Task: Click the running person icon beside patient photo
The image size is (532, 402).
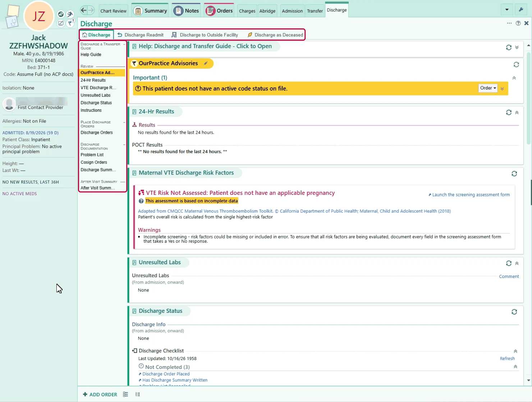Action: click(x=70, y=14)
